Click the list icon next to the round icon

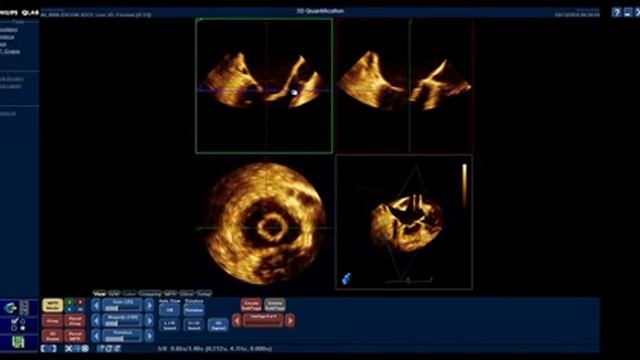[24, 308]
